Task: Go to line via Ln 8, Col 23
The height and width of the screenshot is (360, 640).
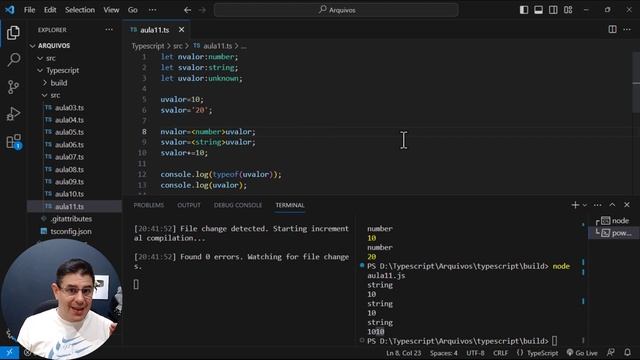Action: pos(403,353)
